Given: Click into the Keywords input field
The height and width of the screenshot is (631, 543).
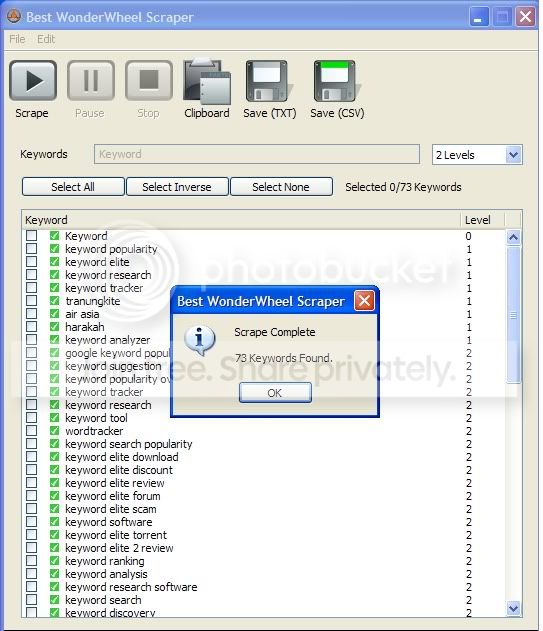Looking at the screenshot, I should point(257,154).
